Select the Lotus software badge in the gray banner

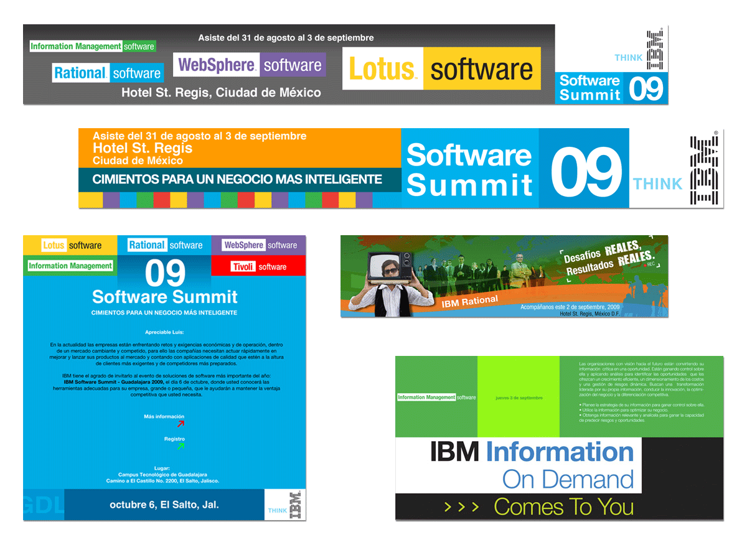pyautogui.click(x=441, y=69)
